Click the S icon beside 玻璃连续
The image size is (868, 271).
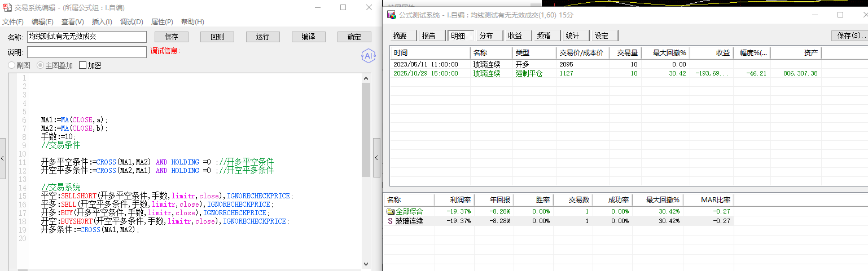click(390, 221)
